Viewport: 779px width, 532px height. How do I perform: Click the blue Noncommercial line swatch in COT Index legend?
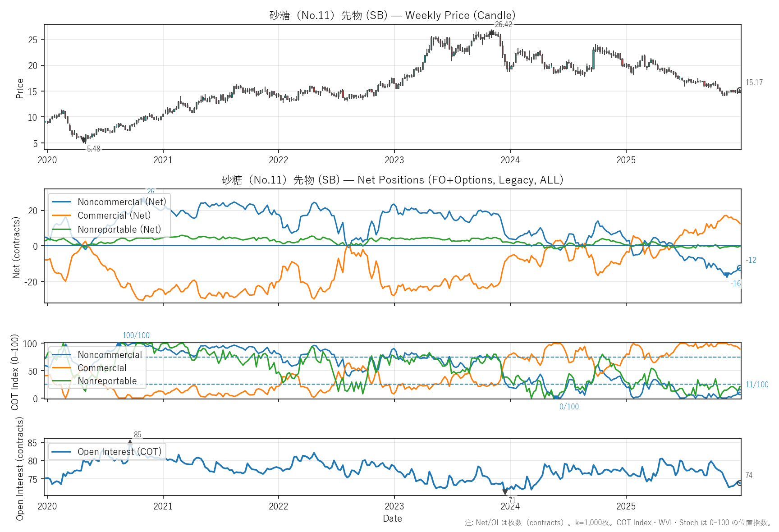pos(62,355)
